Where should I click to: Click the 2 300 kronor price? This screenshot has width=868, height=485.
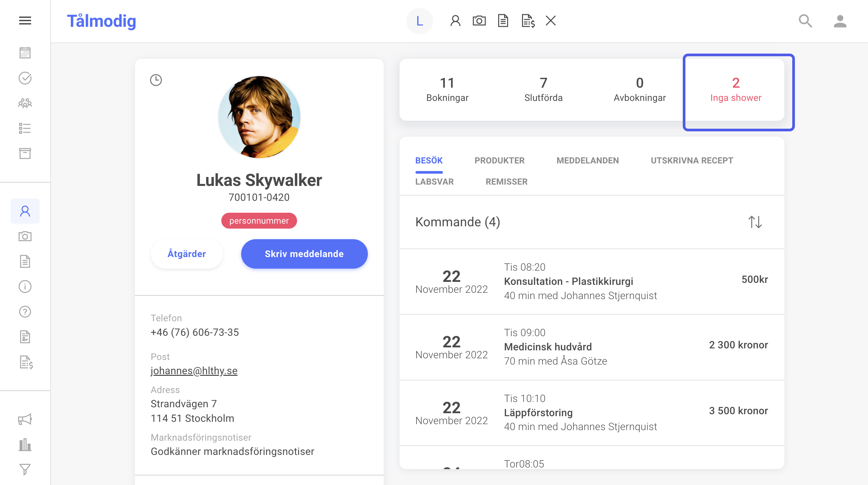pyautogui.click(x=739, y=345)
